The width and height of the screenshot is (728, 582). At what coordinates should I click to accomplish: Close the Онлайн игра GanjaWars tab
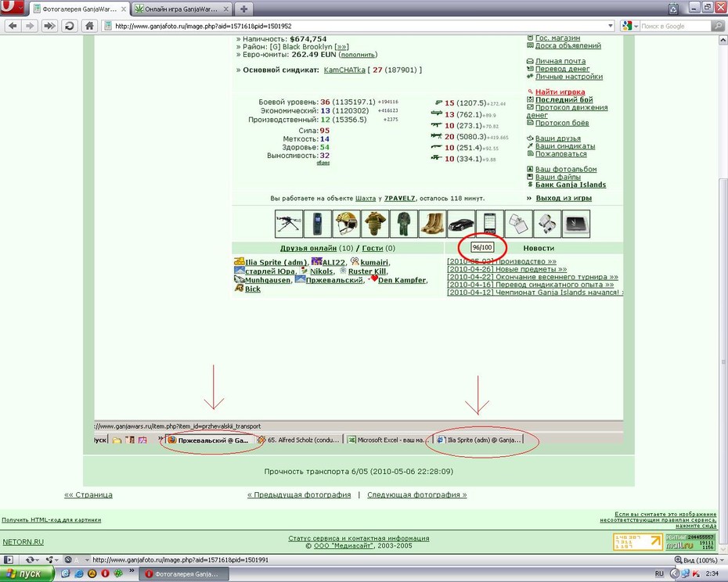(x=225, y=9)
